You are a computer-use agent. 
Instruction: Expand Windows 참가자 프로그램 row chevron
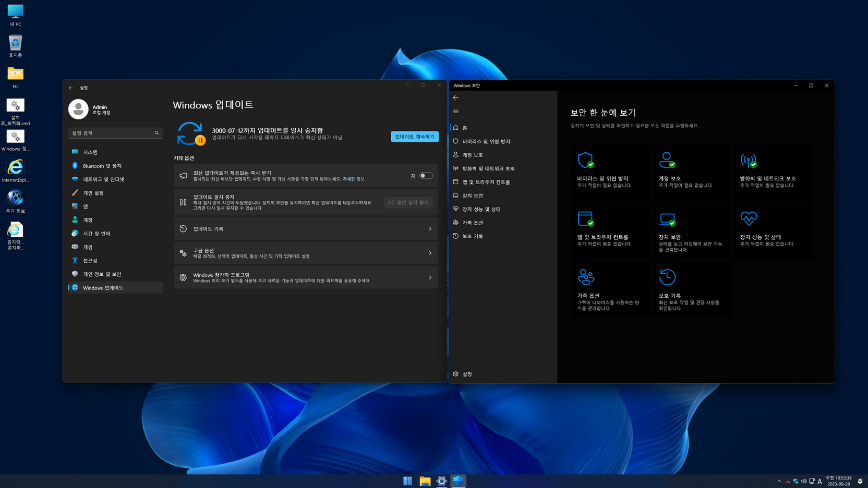pyautogui.click(x=430, y=278)
